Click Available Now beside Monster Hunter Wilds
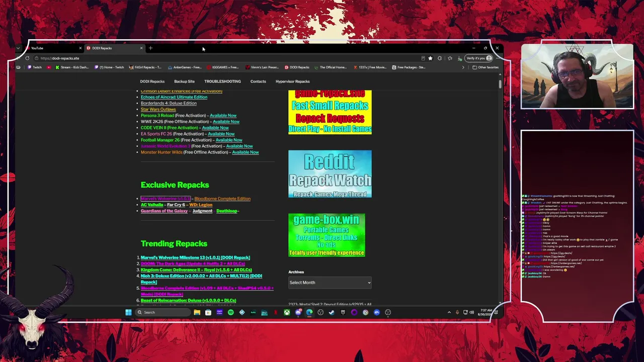This screenshot has width=644, height=362. pyautogui.click(x=246, y=152)
